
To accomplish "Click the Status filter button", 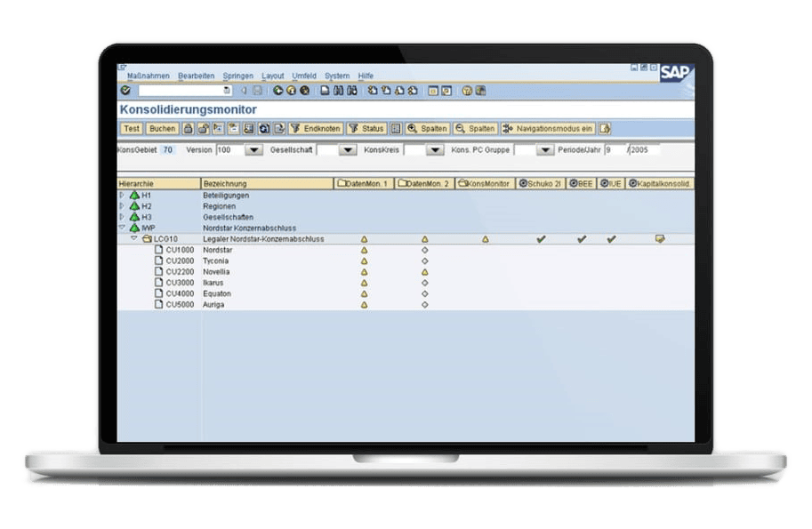I will 366,129.
